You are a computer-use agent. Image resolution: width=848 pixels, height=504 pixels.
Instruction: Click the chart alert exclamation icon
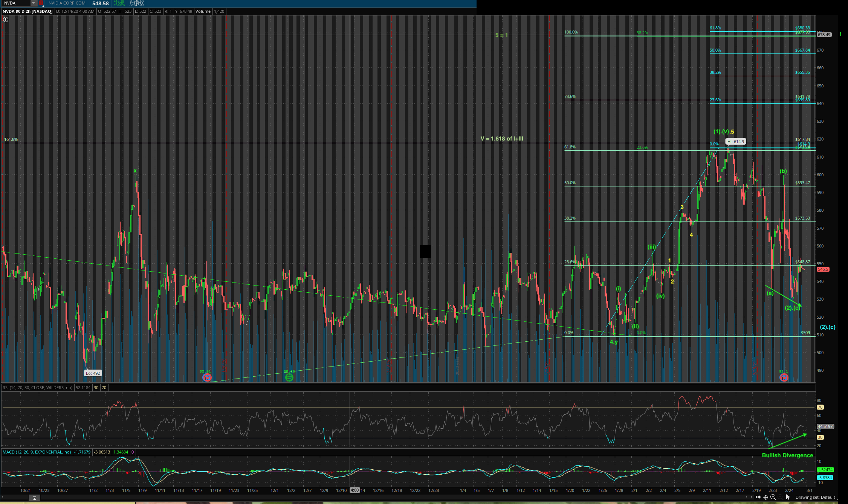(x=6, y=20)
